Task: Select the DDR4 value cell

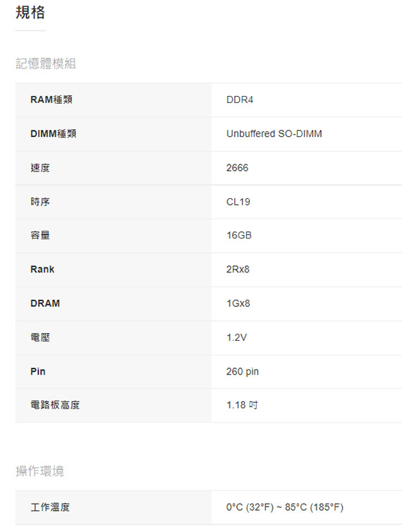Action: tap(240, 99)
